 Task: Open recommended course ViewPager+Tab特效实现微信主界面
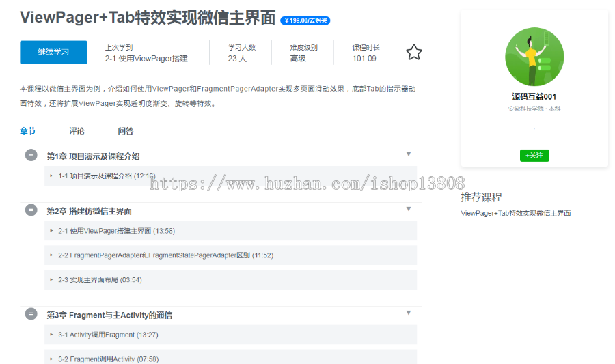click(516, 213)
